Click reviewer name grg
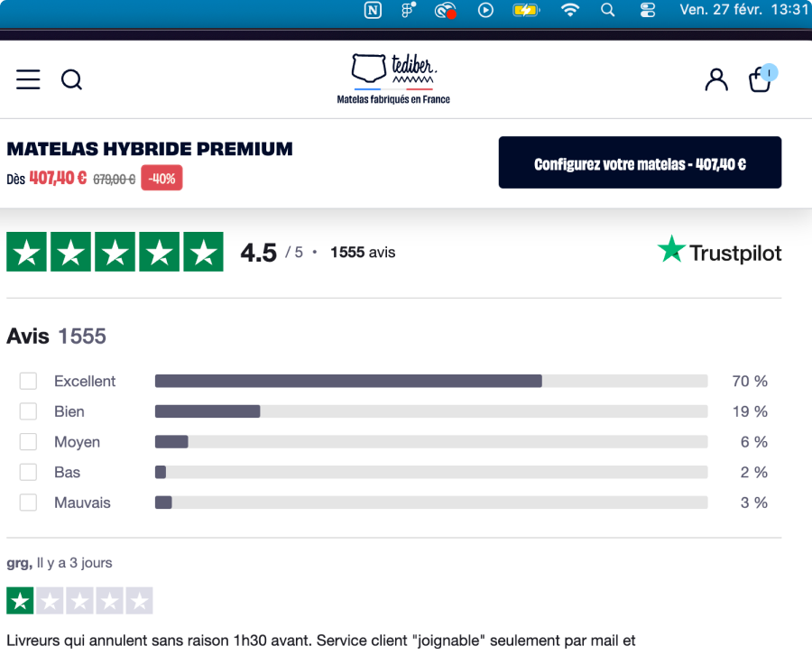812x655 pixels. (19, 563)
